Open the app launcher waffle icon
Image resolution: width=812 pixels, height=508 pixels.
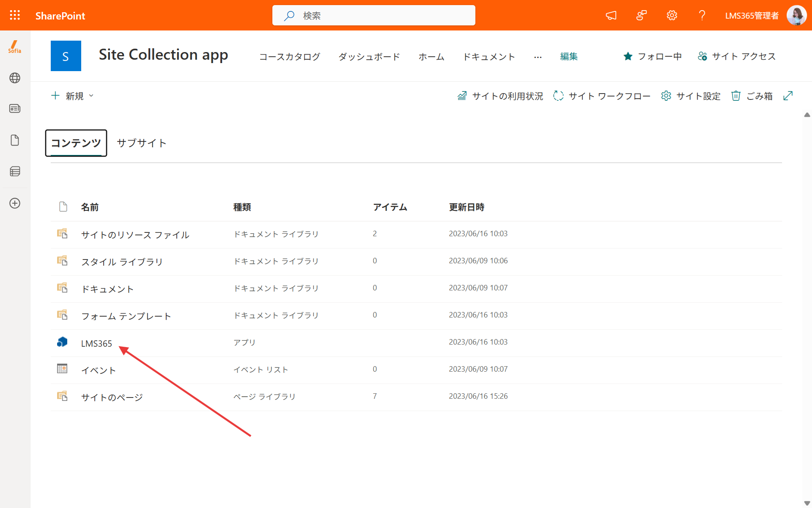(x=15, y=15)
